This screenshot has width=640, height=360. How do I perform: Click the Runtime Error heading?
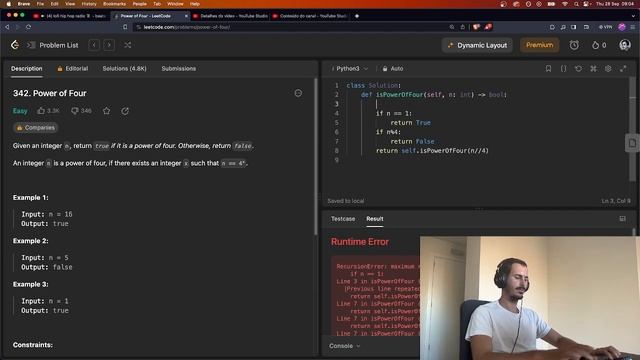360,242
